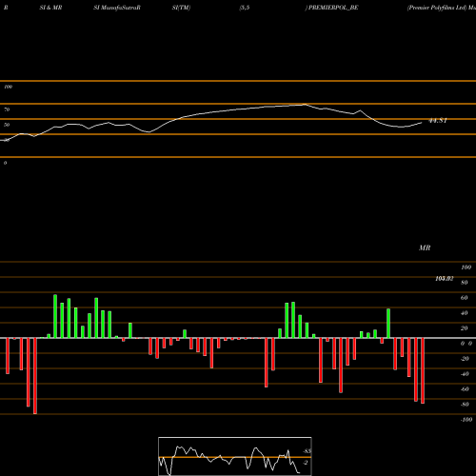
Task: Click the -20 label on MR axis
Action: tap(465, 359)
